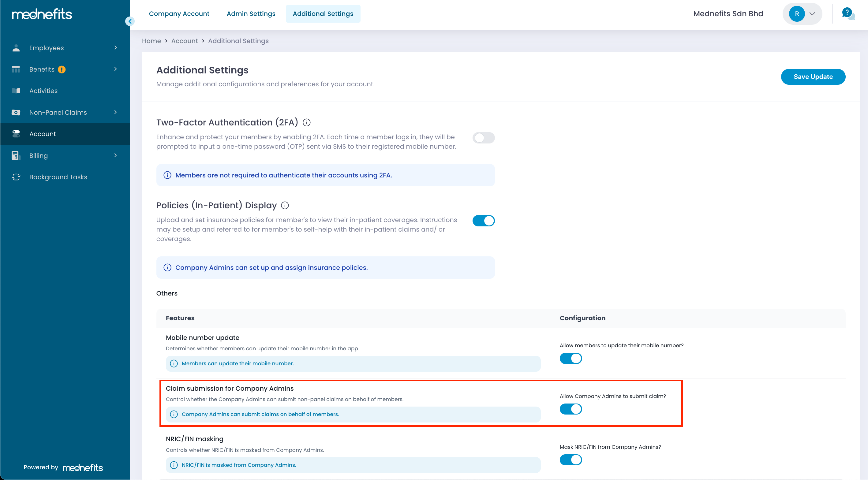Click the Employees person icon in sidebar
Viewport: 868px width, 480px height.
point(16,48)
